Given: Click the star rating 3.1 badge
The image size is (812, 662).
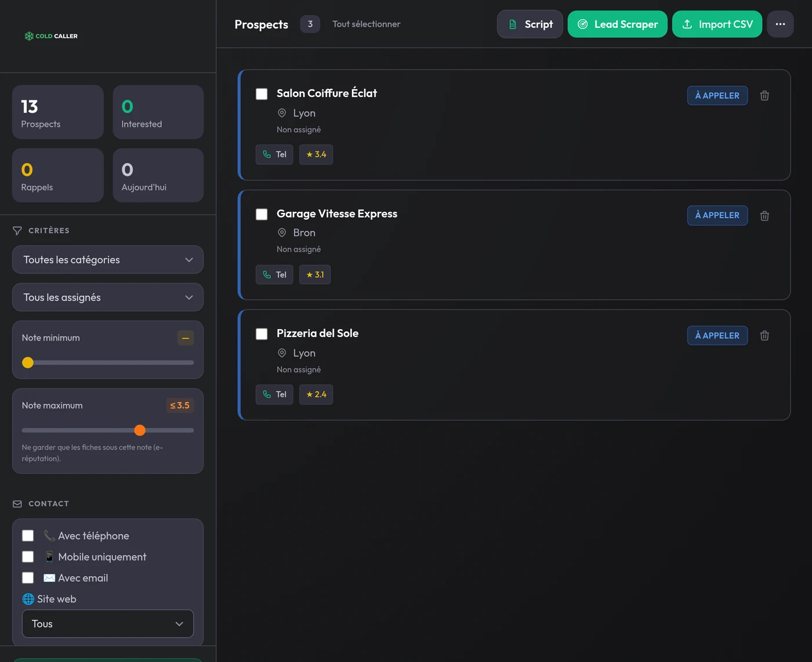Looking at the screenshot, I should 315,274.
